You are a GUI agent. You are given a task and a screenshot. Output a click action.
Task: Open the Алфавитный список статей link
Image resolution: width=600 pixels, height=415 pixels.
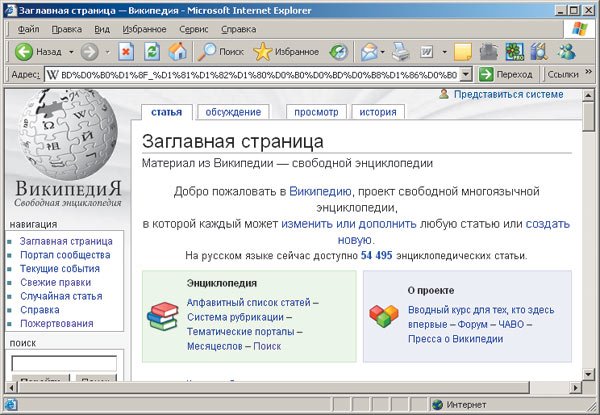[x=248, y=301]
